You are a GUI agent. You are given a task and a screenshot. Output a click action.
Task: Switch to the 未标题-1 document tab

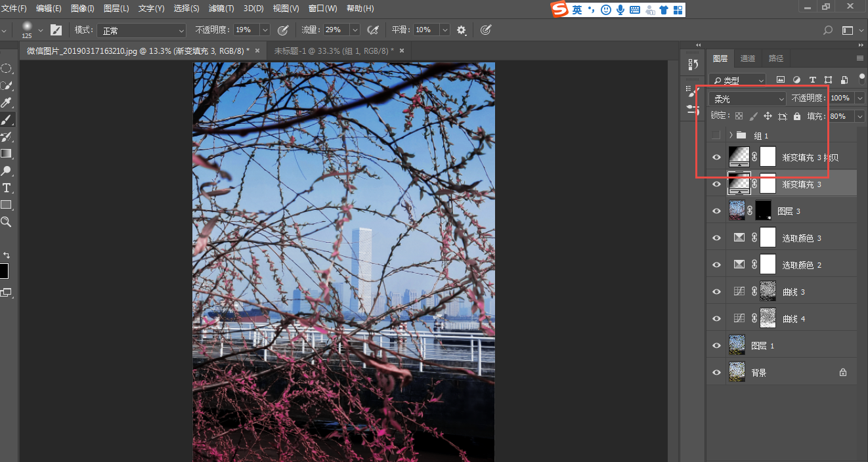(x=334, y=51)
